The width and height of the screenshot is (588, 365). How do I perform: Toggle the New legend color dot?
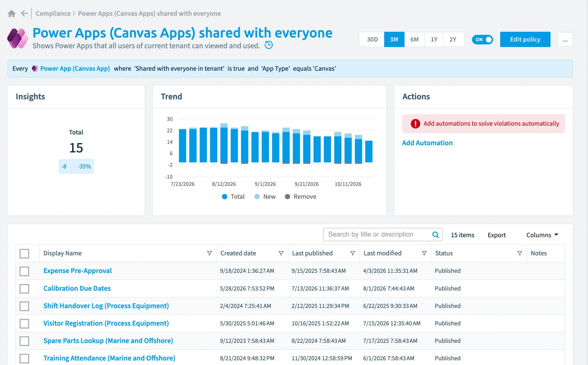[257, 196]
